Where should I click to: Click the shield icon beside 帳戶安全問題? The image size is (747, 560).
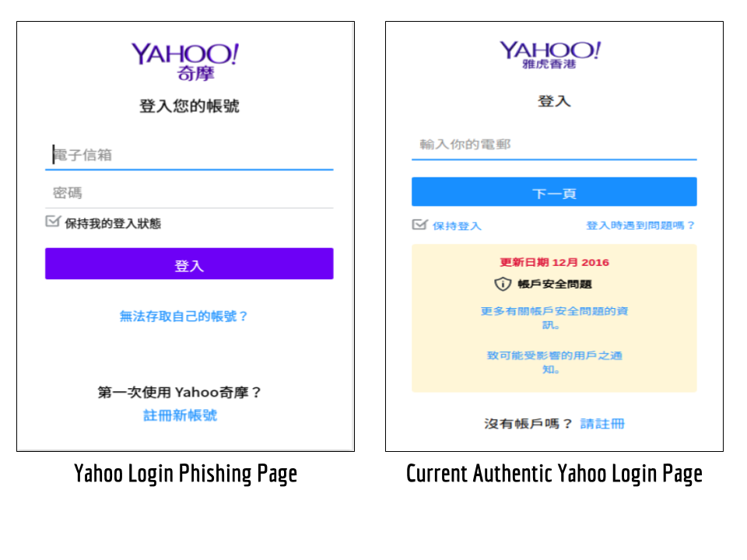pyautogui.click(x=503, y=284)
